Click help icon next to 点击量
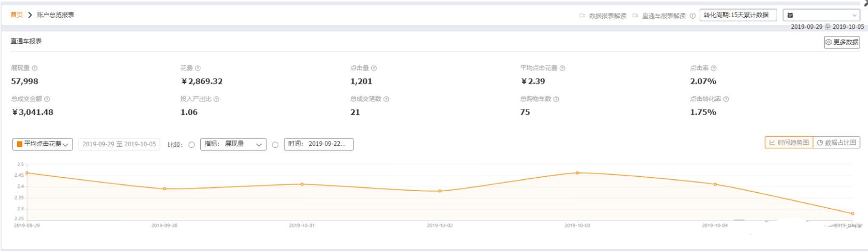868x252 pixels. [x=374, y=68]
